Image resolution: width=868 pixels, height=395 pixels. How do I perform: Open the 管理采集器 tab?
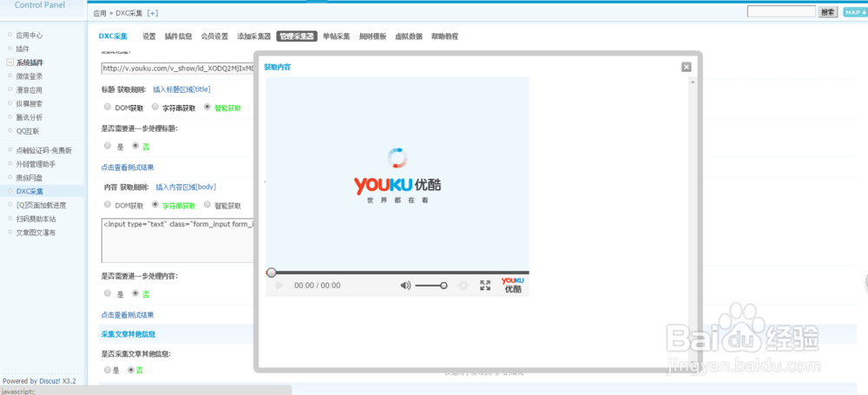coord(297,36)
